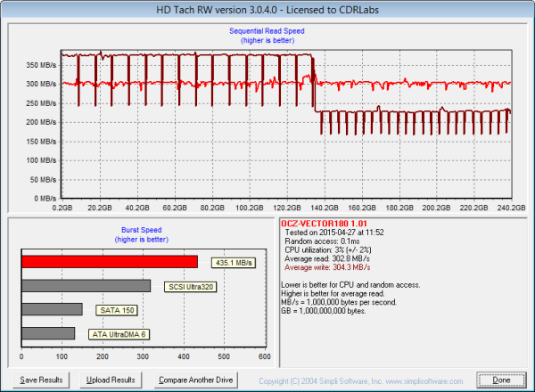Click the ATA UltraDMA 6 label
This screenshot has width=535, height=392.
coord(119,334)
